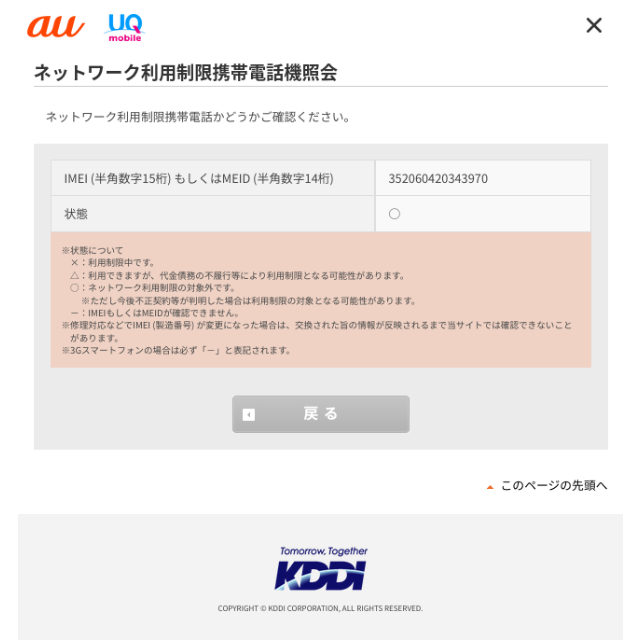Click the ○ ネットワーク利用制限の対象外 legend line

pos(153,288)
